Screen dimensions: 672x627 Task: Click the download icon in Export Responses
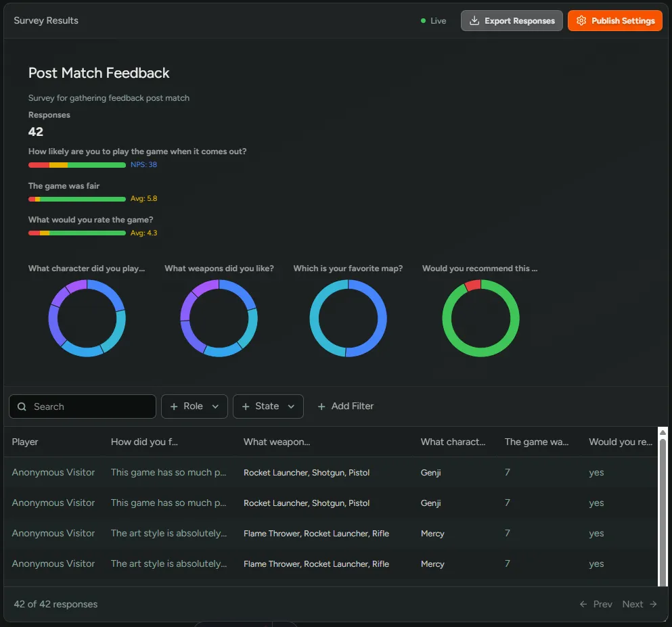[474, 21]
